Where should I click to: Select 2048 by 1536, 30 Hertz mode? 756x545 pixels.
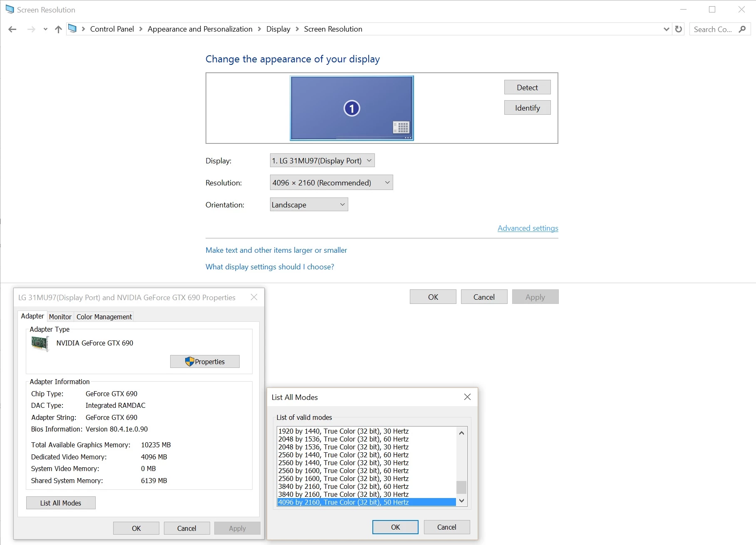coord(367,447)
